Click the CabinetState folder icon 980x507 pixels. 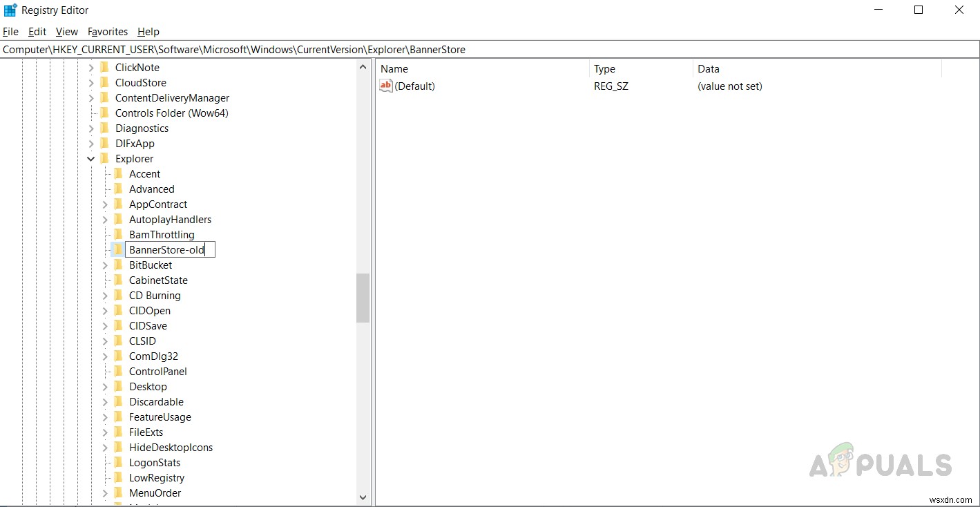click(118, 280)
